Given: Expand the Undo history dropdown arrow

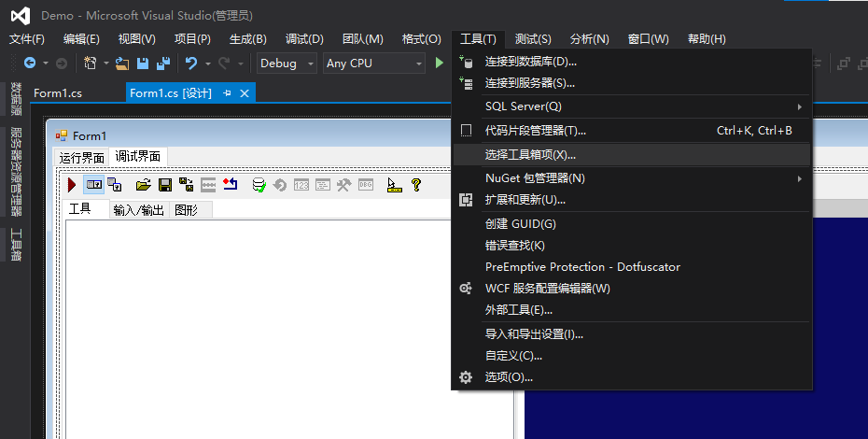Looking at the screenshot, I should pyautogui.click(x=207, y=64).
